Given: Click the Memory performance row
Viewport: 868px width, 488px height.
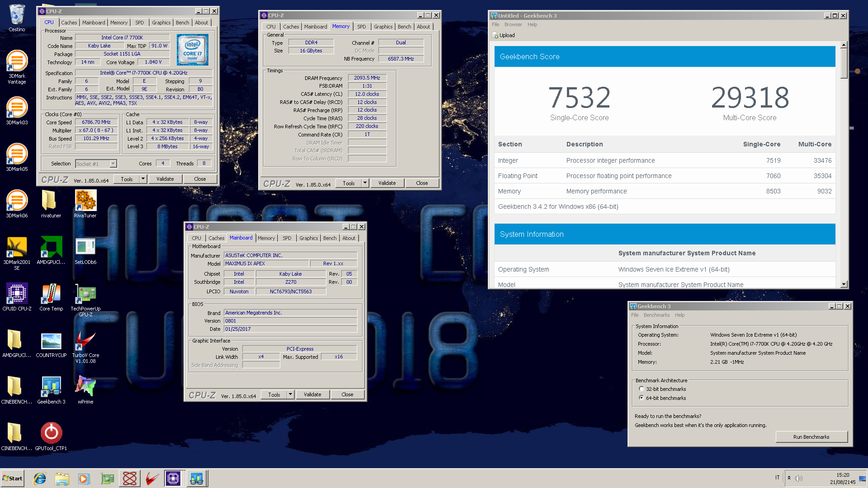Looking at the screenshot, I should click(x=665, y=191).
